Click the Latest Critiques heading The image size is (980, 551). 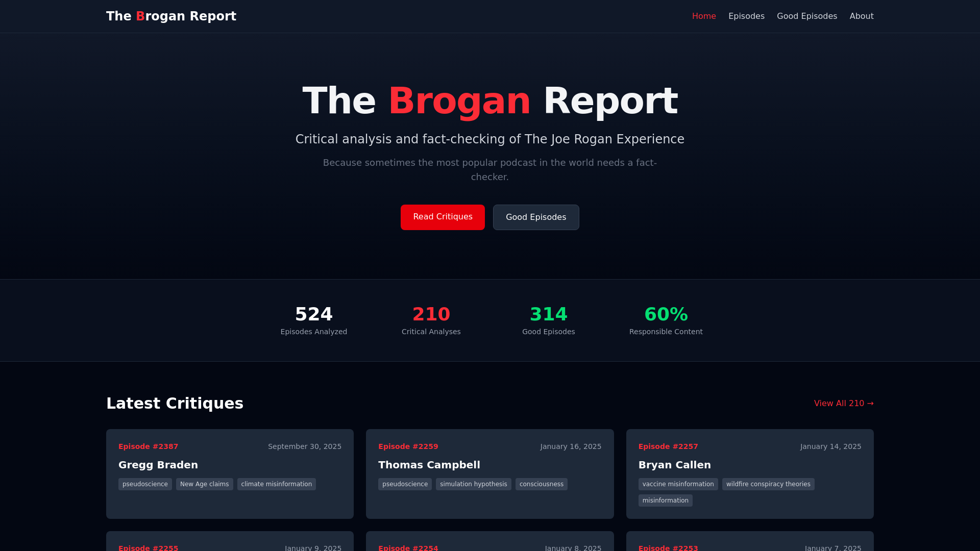click(x=175, y=404)
